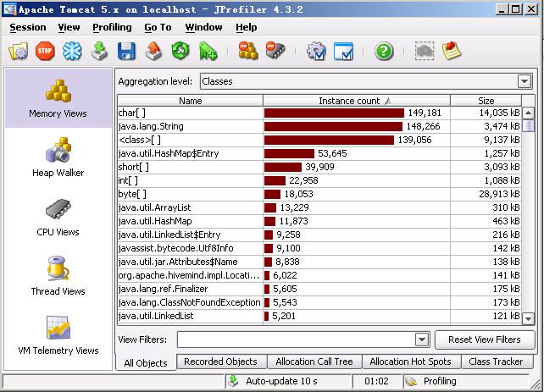The height and width of the screenshot is (392, 544).
Task: Open session settings gear icon
Action: (x=316, y=52)
